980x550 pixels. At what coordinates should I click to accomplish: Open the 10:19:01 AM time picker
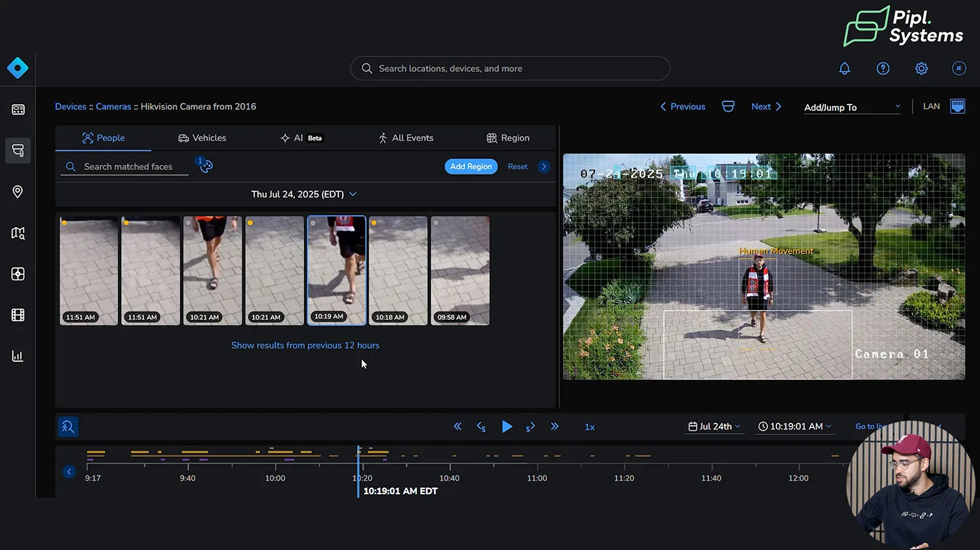point(795,426)
